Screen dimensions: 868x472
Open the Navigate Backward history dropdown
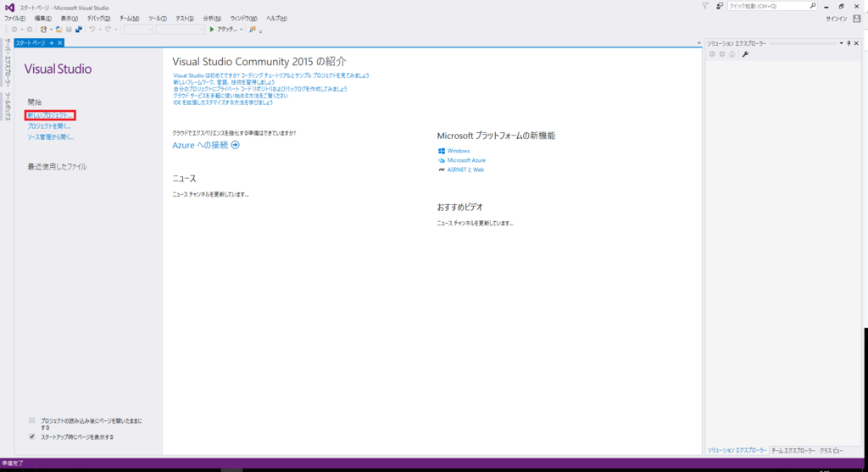click(x=21, y=30)
